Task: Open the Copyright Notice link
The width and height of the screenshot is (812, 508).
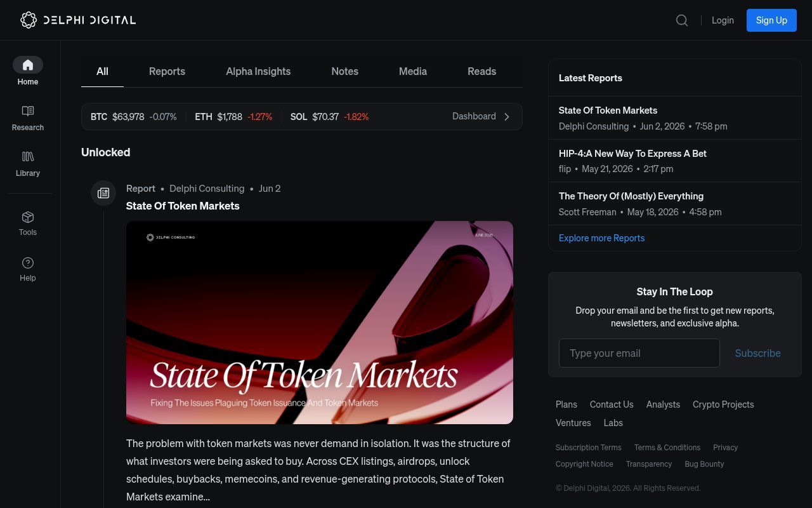Action: pyautogui.click(x=584, y=464)
